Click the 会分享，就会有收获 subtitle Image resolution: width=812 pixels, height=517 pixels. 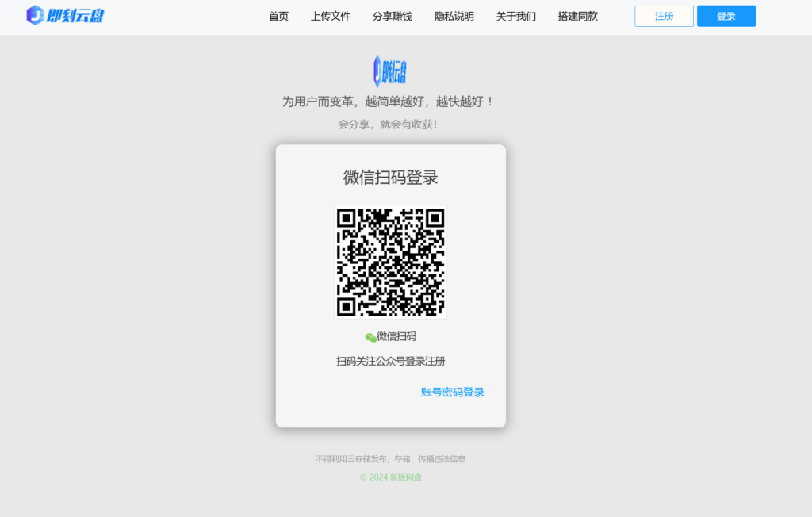pyautogui.click(x=388, y=124)
